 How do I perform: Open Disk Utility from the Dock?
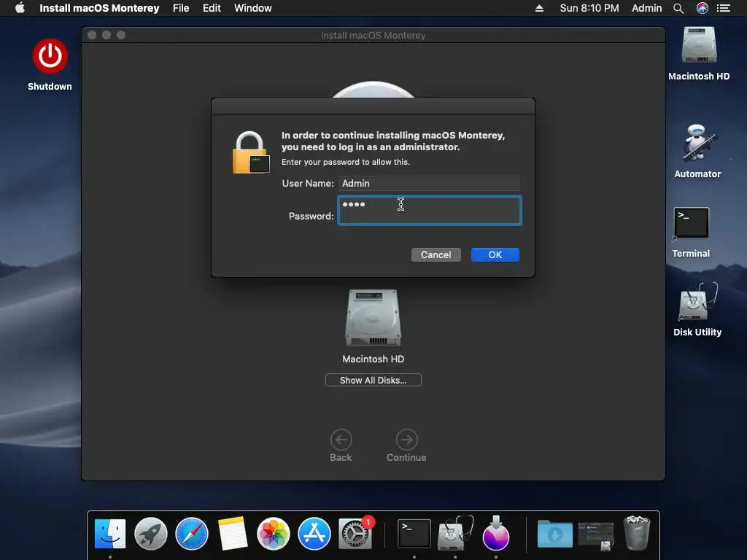click(x=455, y=534)
